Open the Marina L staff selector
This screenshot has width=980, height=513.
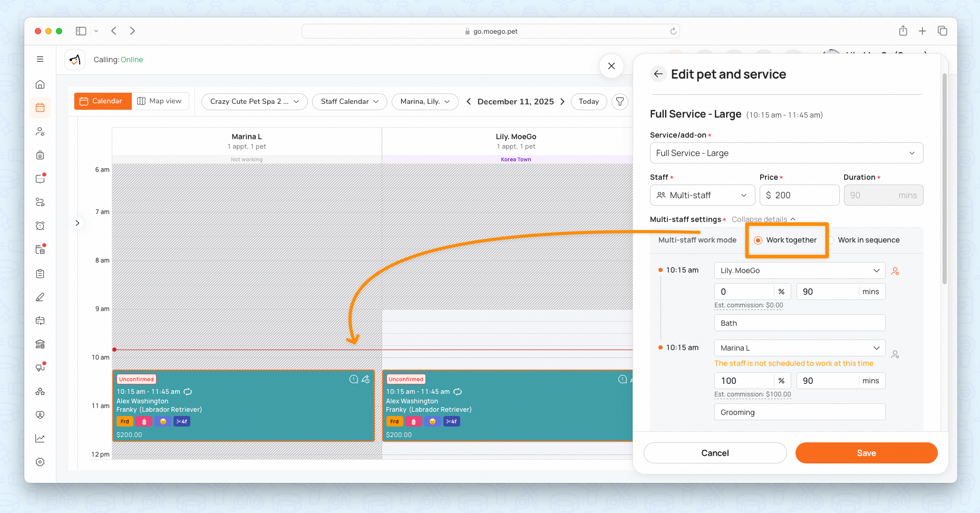799,348
